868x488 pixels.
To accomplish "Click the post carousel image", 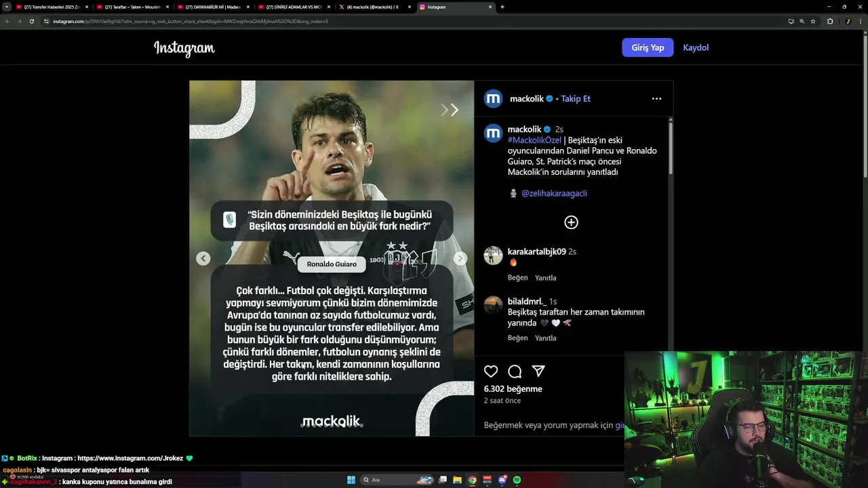I will tap(332, 258).
